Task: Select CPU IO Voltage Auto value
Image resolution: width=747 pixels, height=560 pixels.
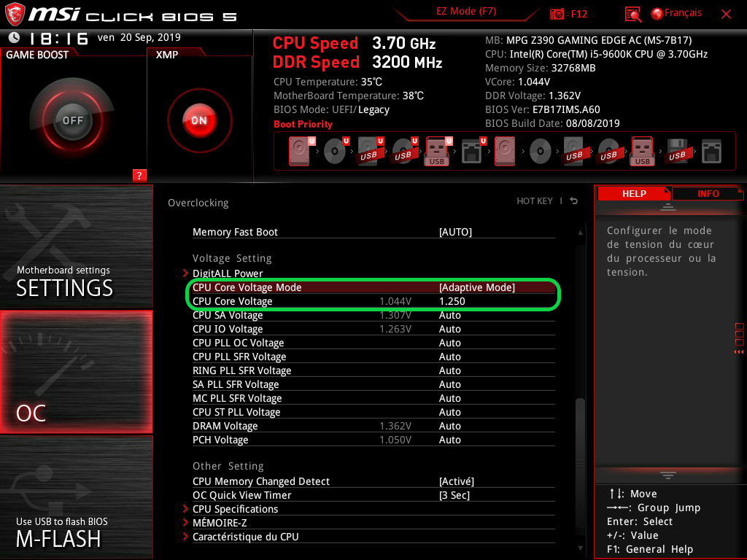Action: click(449, 329)
